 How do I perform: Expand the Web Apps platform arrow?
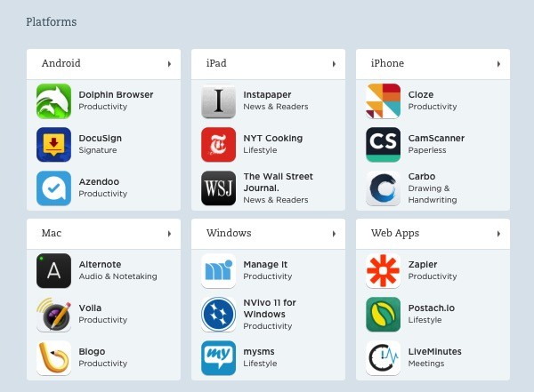(x=498, y=234)
